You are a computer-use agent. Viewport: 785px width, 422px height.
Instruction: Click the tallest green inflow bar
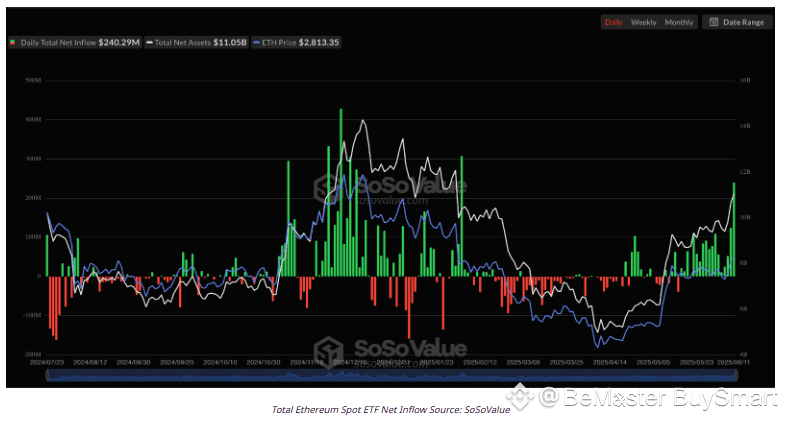[341, 193]
